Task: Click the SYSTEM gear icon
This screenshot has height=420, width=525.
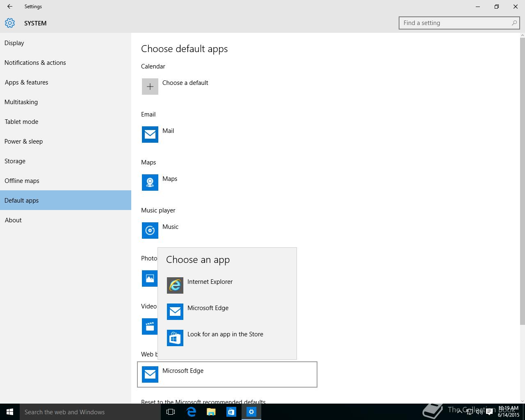Action: coord(10,23)
